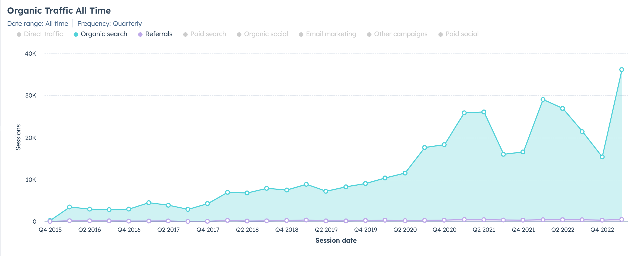644x256 pixels.
Task: Click the Q4 2015 x-axis label
Action: coord(50,230)
